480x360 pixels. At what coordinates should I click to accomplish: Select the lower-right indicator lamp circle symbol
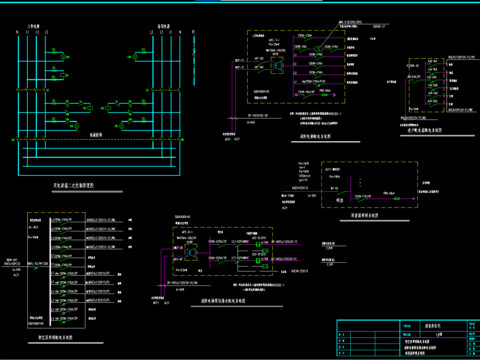pyautogui.click(x=122, y=126)
